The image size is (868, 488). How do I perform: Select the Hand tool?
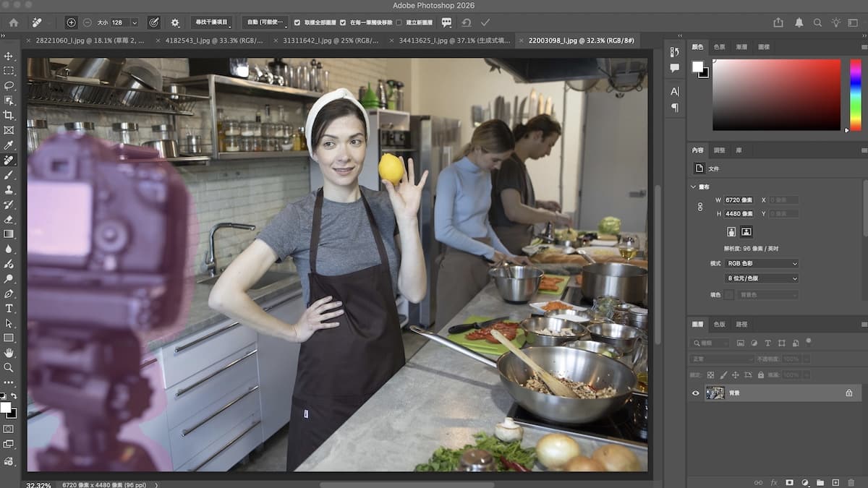9,353
